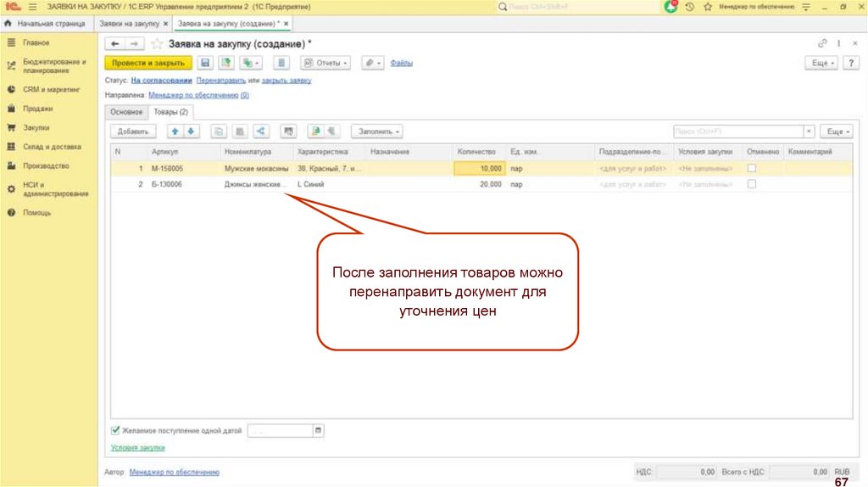Click the back navigation arrow
Screen dimensions: 868x487
(115, 43)
